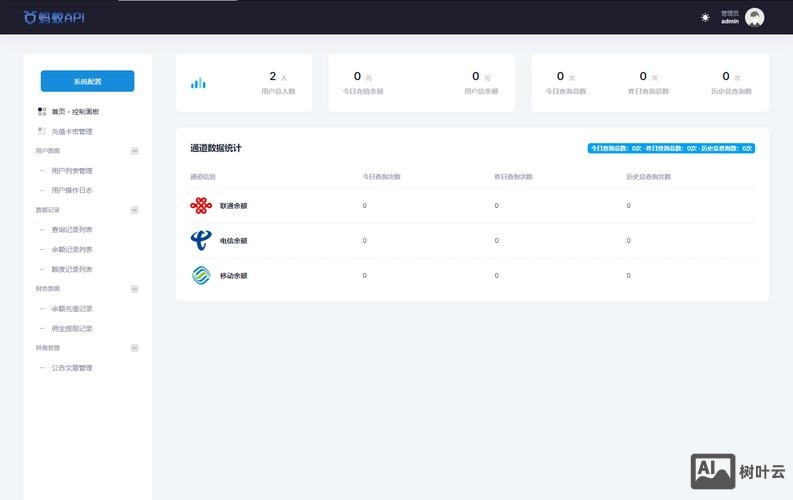
Task: Open 用户操作日志 menu item
Action: pyautogui.click(x=72, y=190)
